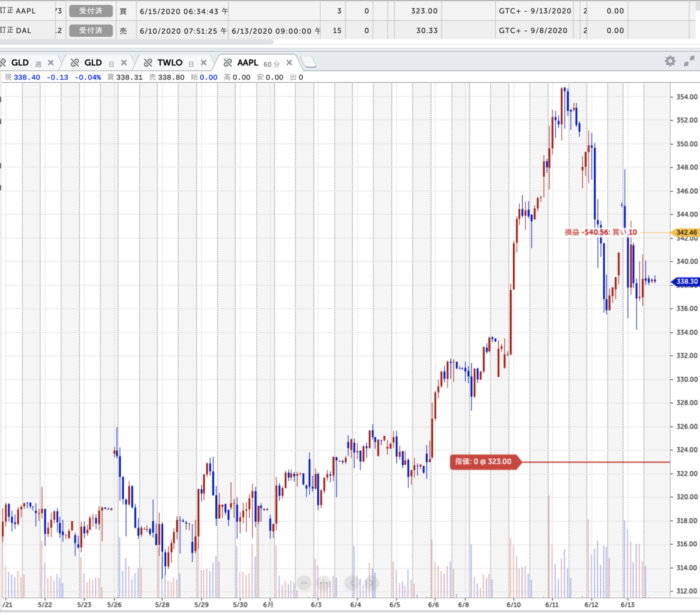Image resolution: width=700 pixels, height=613 pixels.
Task: Open chart settings gear icon
Action: pyautogui.click(x=670, y=61)
